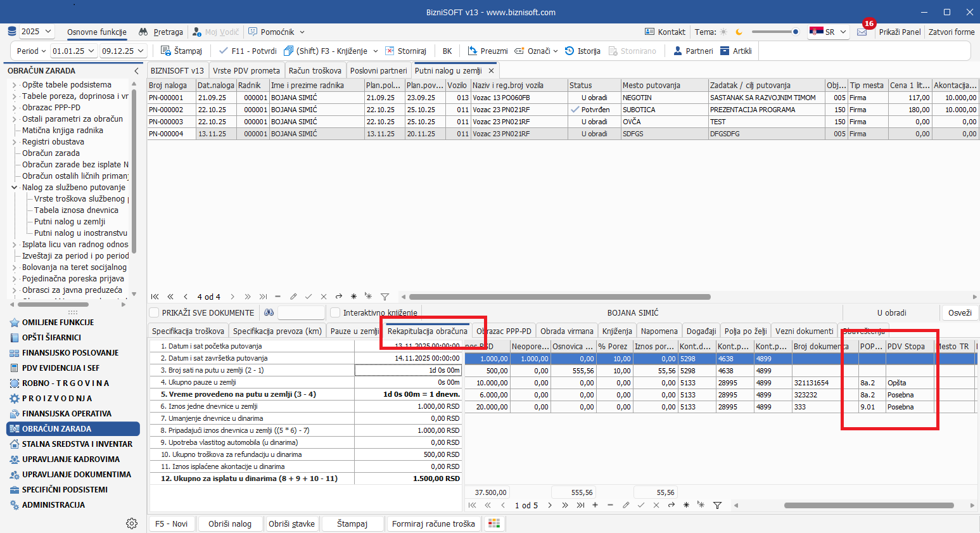The height and width of the screenshot is (533, 980).
Task: Click the filter funnel icon under upper grid
Action: point(385,297)
